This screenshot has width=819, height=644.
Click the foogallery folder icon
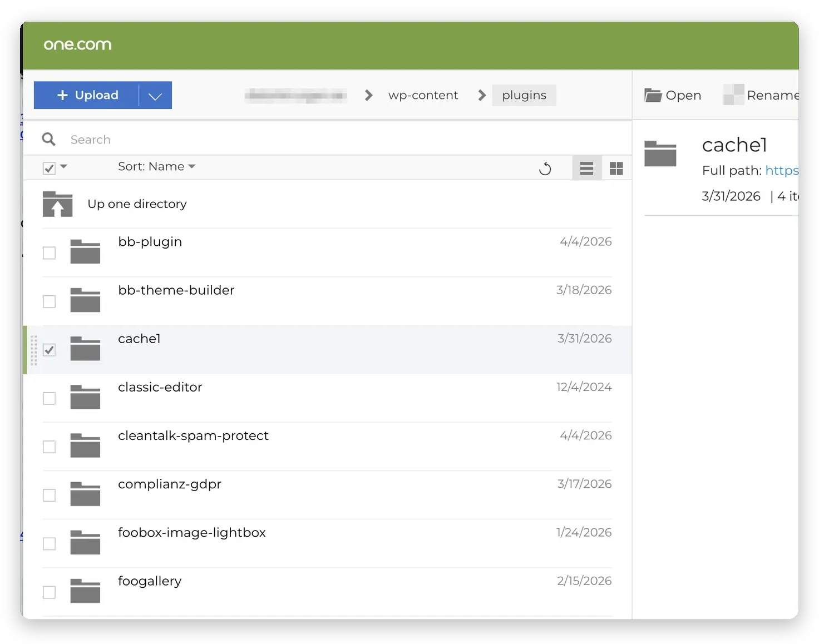point(85,591)
